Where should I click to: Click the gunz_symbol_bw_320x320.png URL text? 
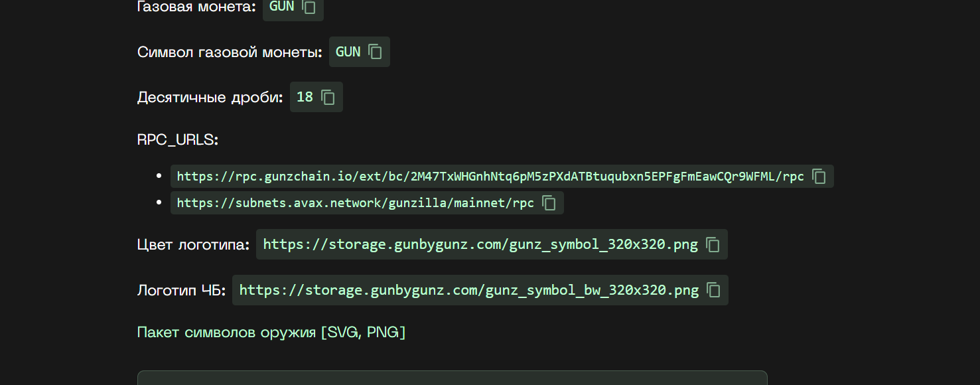point(469,290)
